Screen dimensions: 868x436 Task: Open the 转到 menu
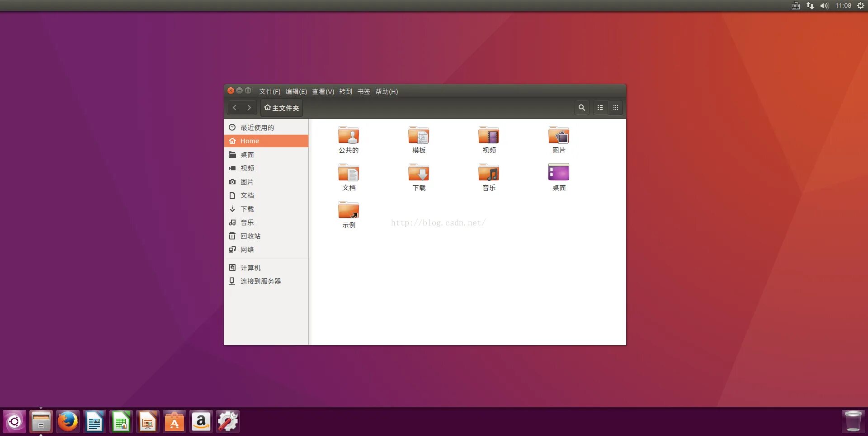pos(346,91)
